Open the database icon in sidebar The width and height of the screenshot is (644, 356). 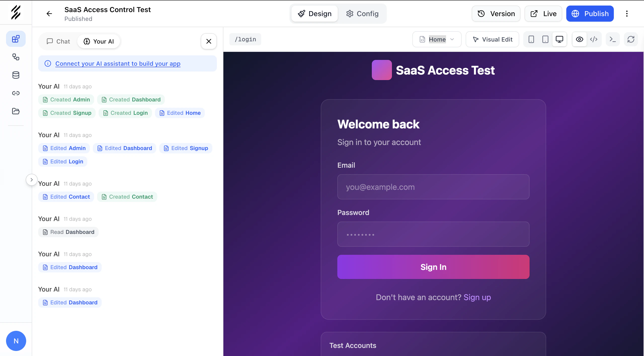pos(16,75)
